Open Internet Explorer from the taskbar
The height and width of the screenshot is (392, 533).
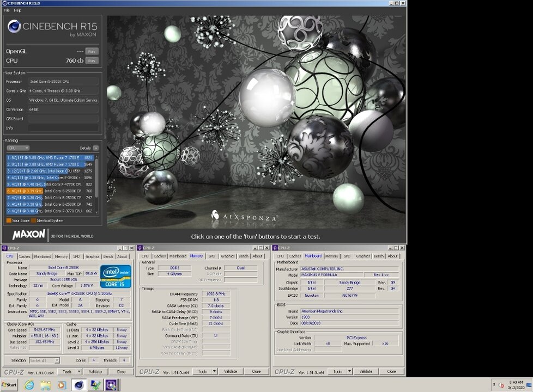tap(29, 385)
